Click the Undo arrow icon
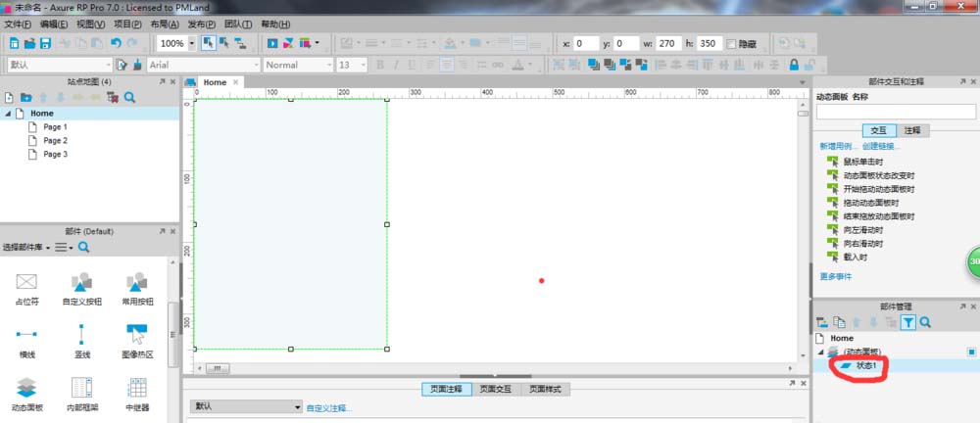The image size is (980, 423). click(x=117, y=43)
